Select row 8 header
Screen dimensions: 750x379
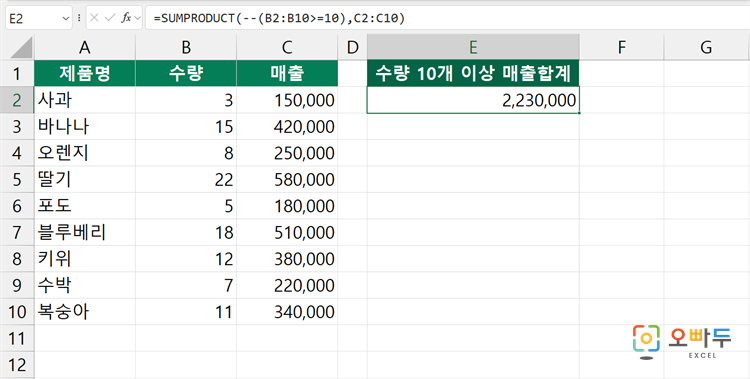pos(17,259)
